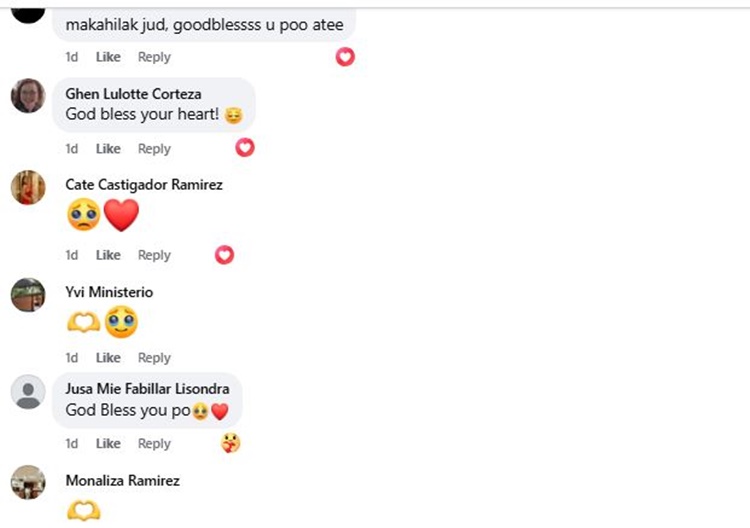Reply to Ghen Lulotte Corteza's comment
The width and height of the screenshot is (750, 528).
pyautogui.click(x=154, y=149)
